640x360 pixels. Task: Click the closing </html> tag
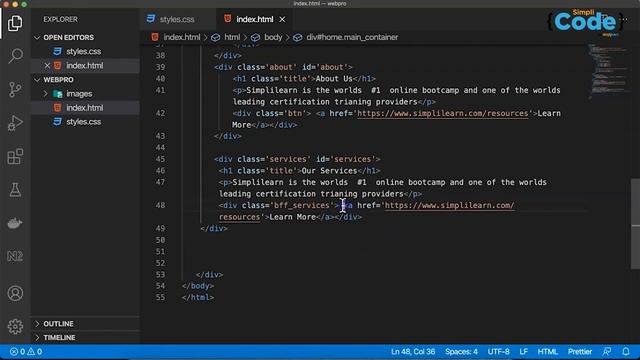(x=198, y=298)
